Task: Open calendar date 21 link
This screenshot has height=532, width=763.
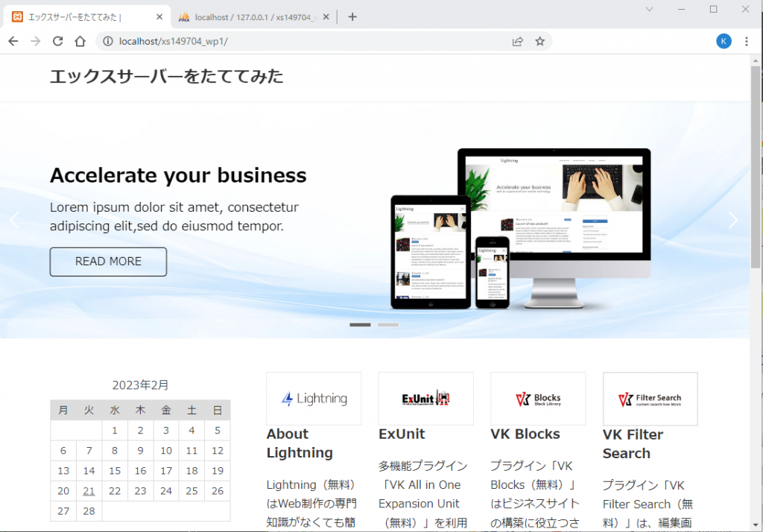Action: [x=89, y=491]
